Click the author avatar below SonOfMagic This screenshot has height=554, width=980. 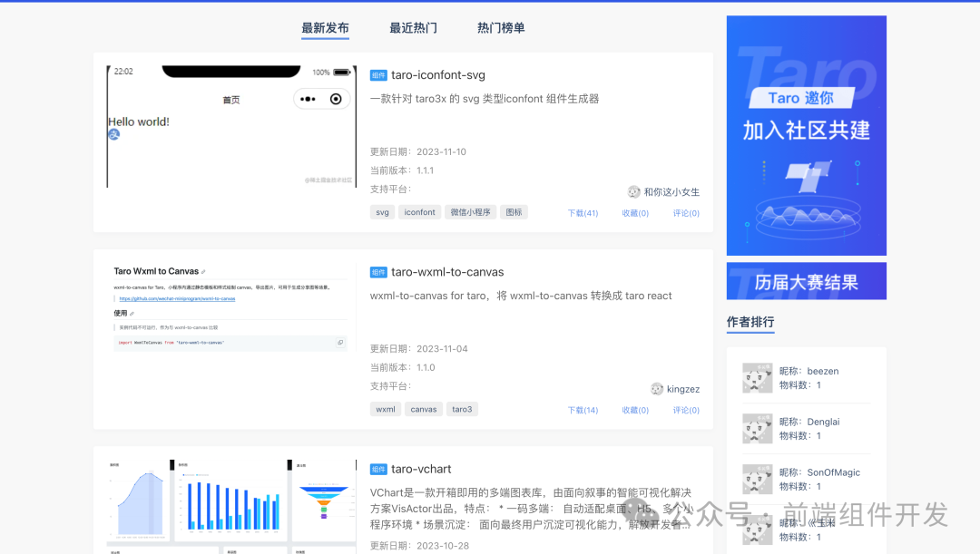[757, 530]
